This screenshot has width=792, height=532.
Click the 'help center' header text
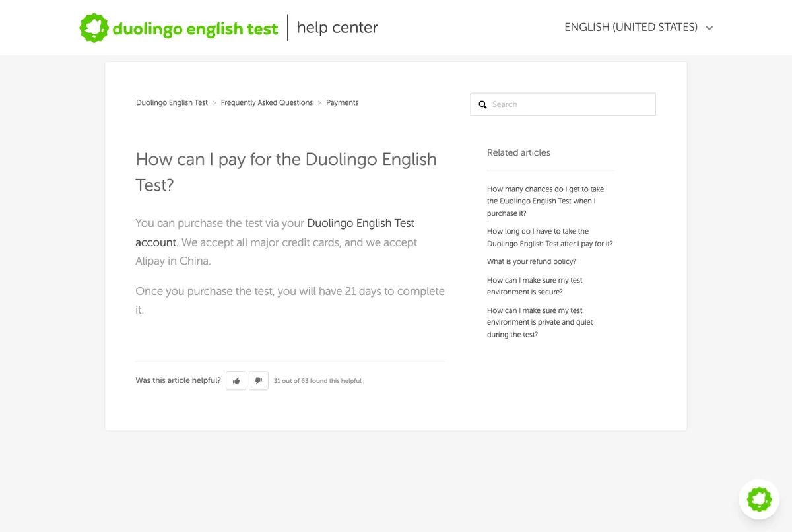(337, 28)
